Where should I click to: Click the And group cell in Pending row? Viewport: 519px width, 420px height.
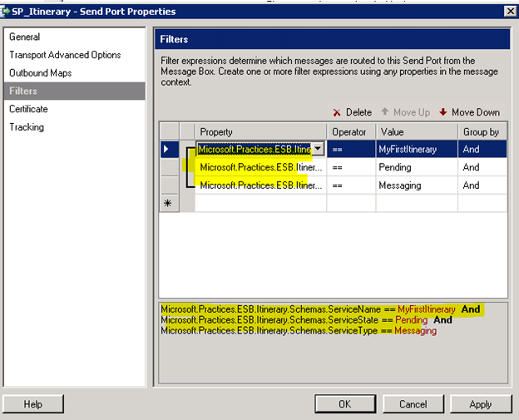click(482, 167)
